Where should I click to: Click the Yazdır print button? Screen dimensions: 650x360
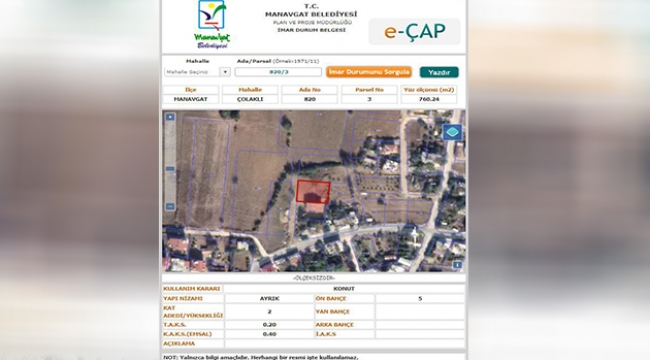[x=439, y=72]
